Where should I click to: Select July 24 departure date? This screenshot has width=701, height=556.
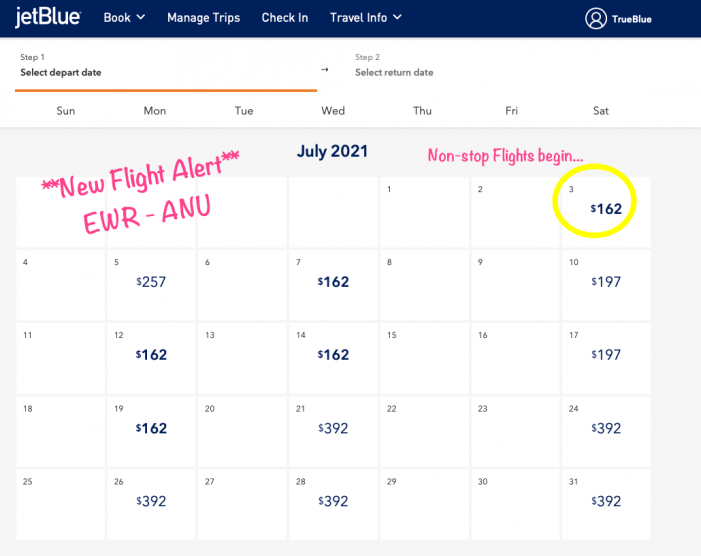pos(605,428)
